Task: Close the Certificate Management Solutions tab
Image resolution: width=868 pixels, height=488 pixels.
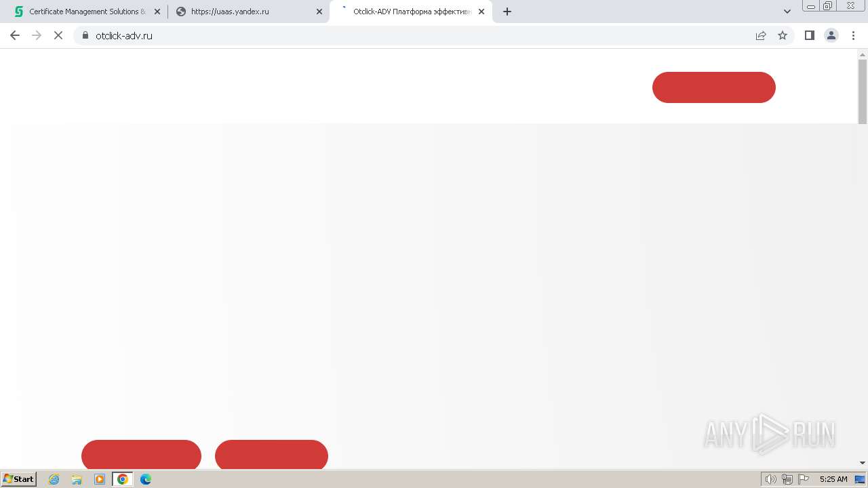Action: coord(157,12)
